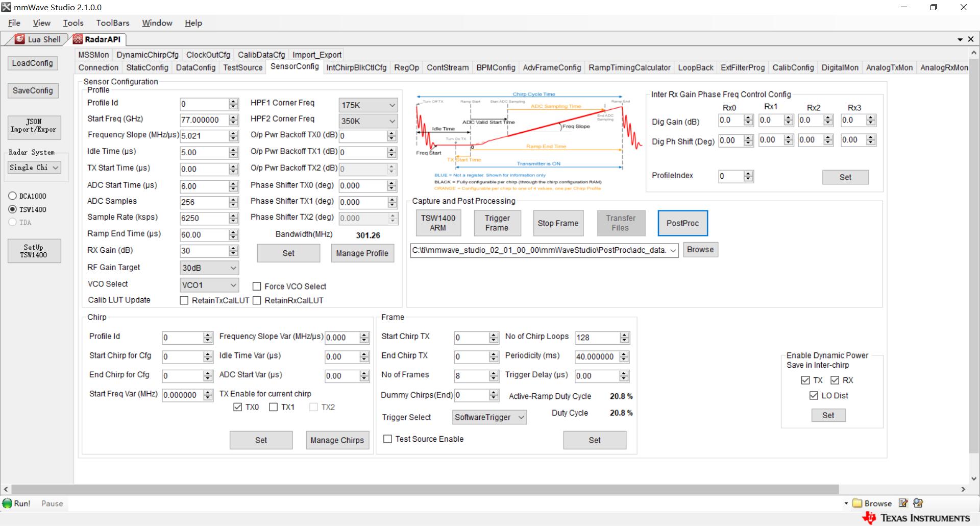Screen dimensions: 980x526
Task: Switch to the StaticConfig tab
Action: click(147, 67)
